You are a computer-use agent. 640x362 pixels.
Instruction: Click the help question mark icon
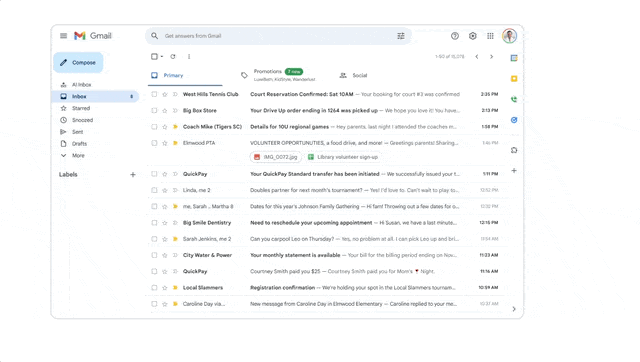pos(455,36)
